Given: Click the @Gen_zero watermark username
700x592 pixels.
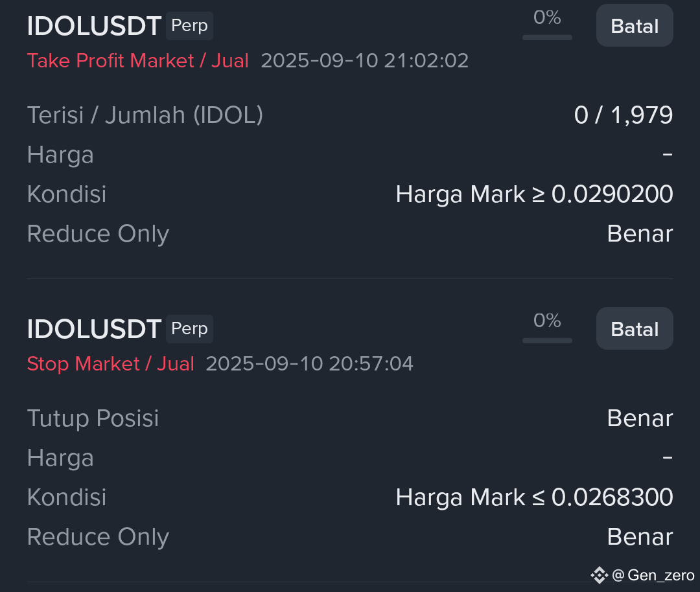Looking at the screenshot, I should (x=653, y=575).
